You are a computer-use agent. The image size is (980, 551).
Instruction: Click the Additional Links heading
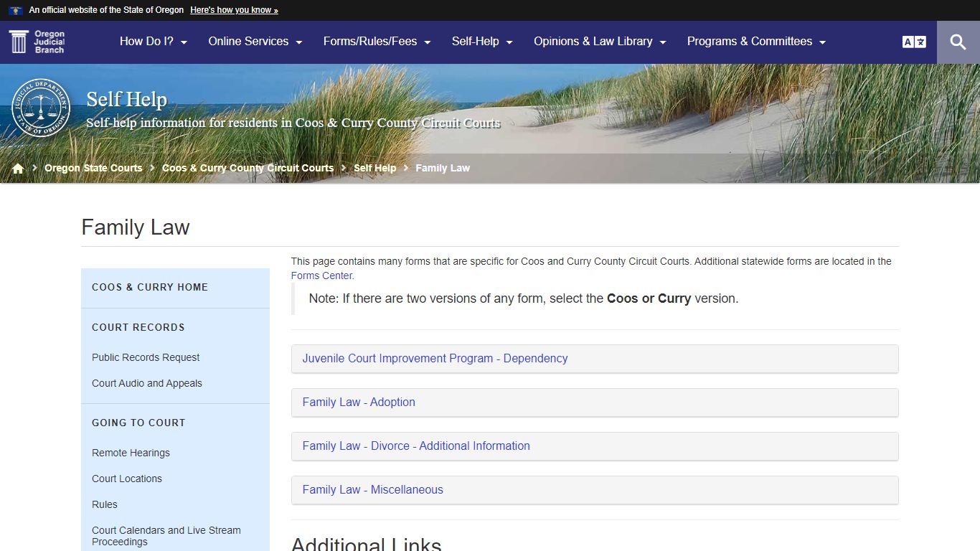367,544
